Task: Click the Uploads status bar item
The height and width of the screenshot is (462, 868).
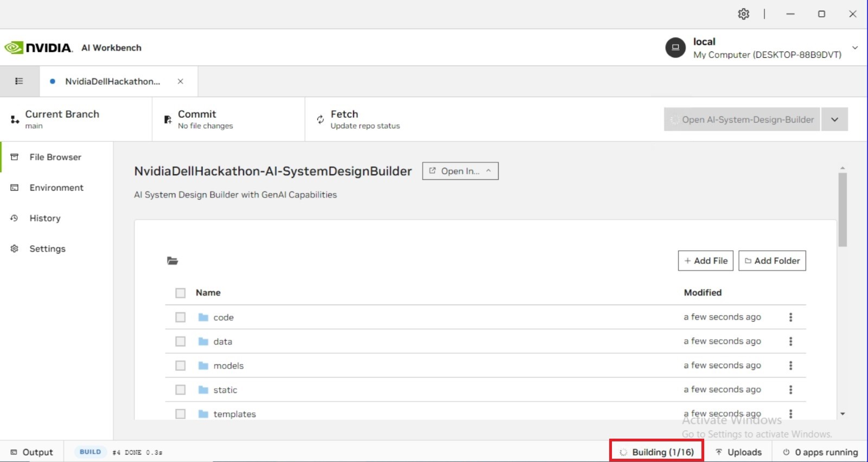Action: click(x=738, y=452)
